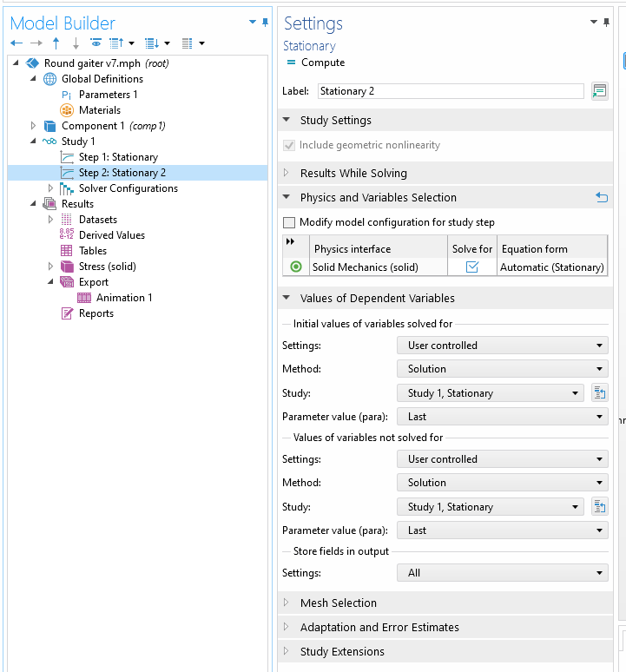Expand the Component 1 tree node
Viewport: 626px width, 672px height.
(34, 126)
